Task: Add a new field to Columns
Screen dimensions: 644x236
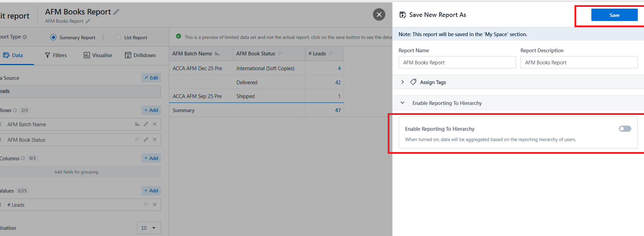Action: [x=151, y=158]
